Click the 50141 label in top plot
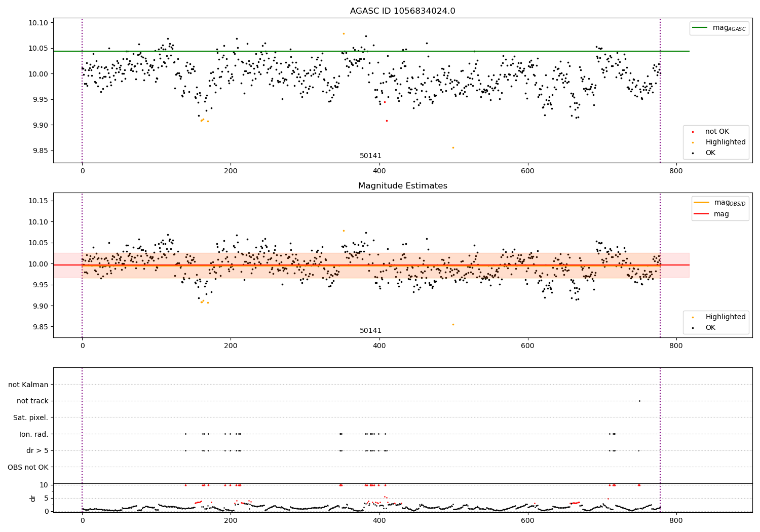This screenshot has height=532, width=760. [x=370, y=156]
